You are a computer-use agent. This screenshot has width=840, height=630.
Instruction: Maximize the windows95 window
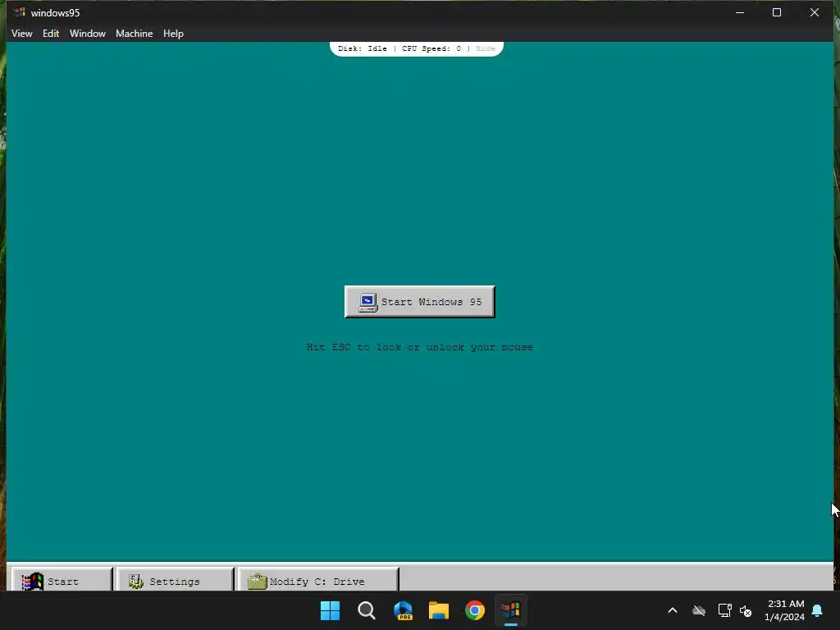tap(776, 12)
